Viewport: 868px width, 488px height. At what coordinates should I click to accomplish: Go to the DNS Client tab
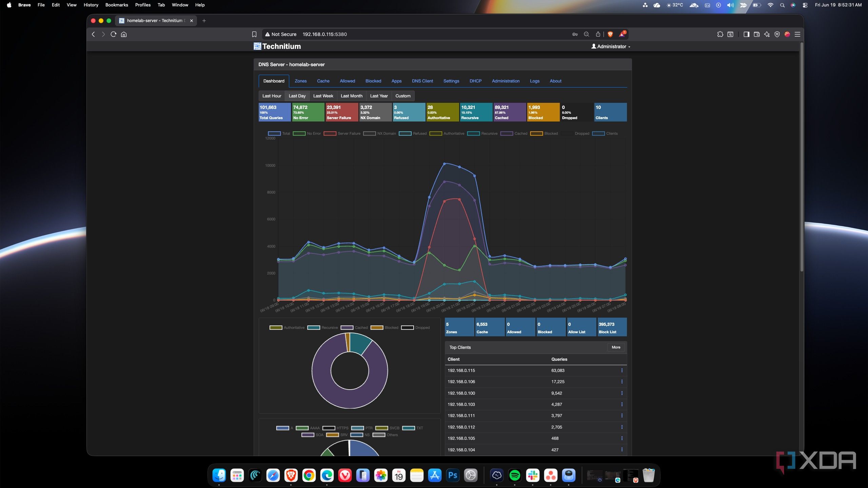422,81
